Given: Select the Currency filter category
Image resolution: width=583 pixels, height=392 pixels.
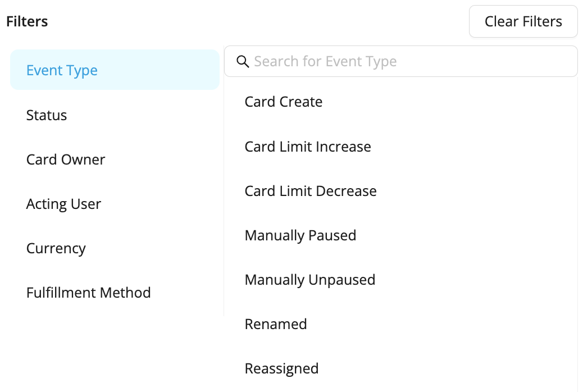Looking at the screenshot, I should point(115,248).
